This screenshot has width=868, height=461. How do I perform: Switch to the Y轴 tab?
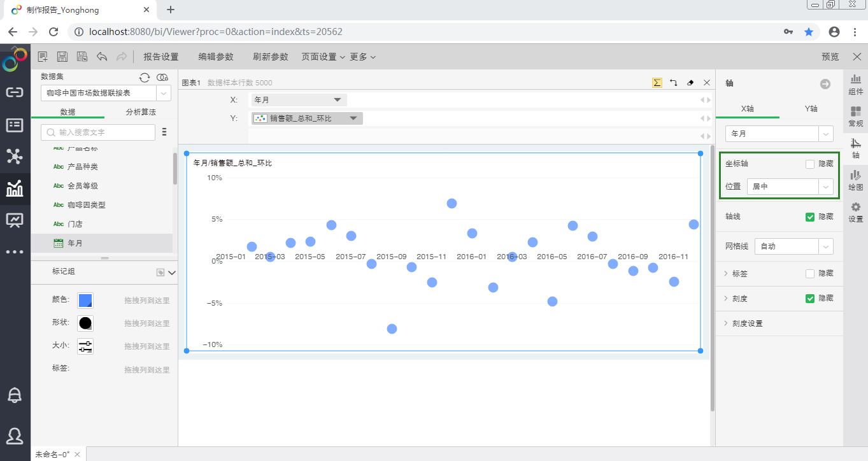pyautogui.click(x=811, y=109)
